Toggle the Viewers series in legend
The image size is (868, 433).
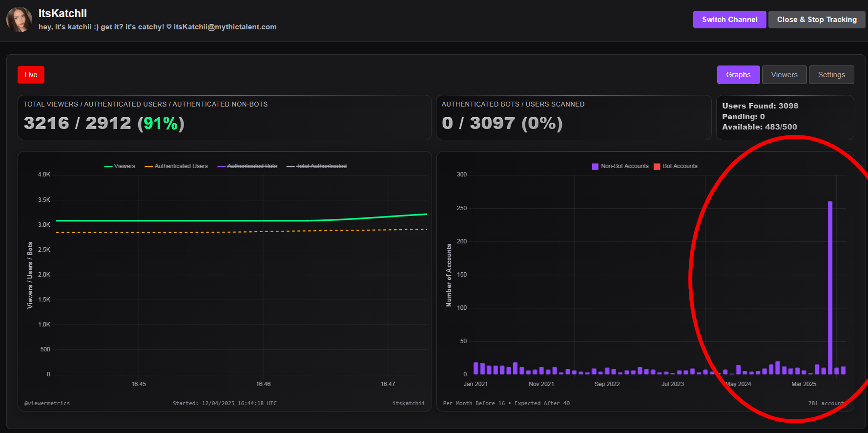[x=120, y=166]
